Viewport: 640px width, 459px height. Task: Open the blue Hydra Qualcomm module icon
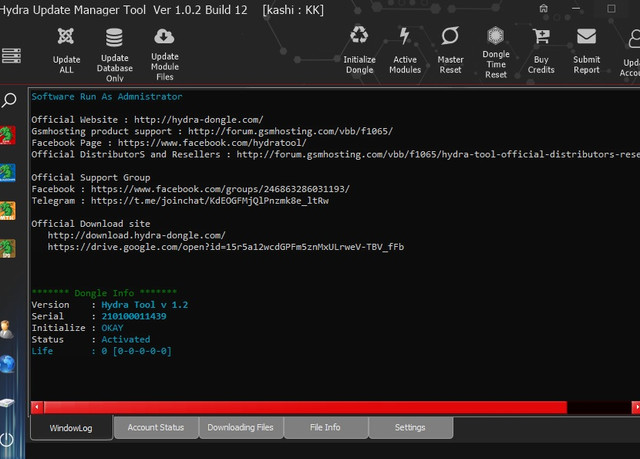click(x=8, y=173)
